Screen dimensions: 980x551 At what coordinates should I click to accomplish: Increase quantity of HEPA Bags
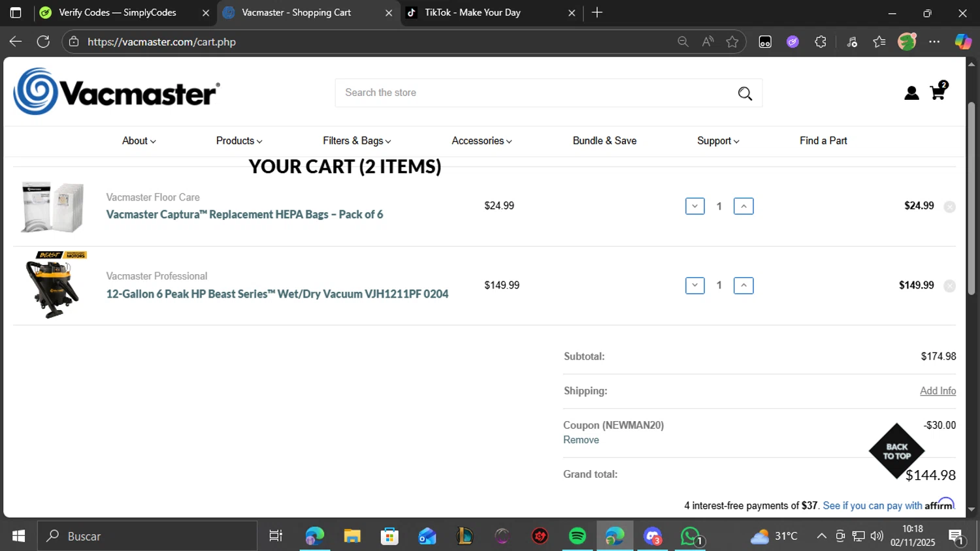click(x=743, y=206)
